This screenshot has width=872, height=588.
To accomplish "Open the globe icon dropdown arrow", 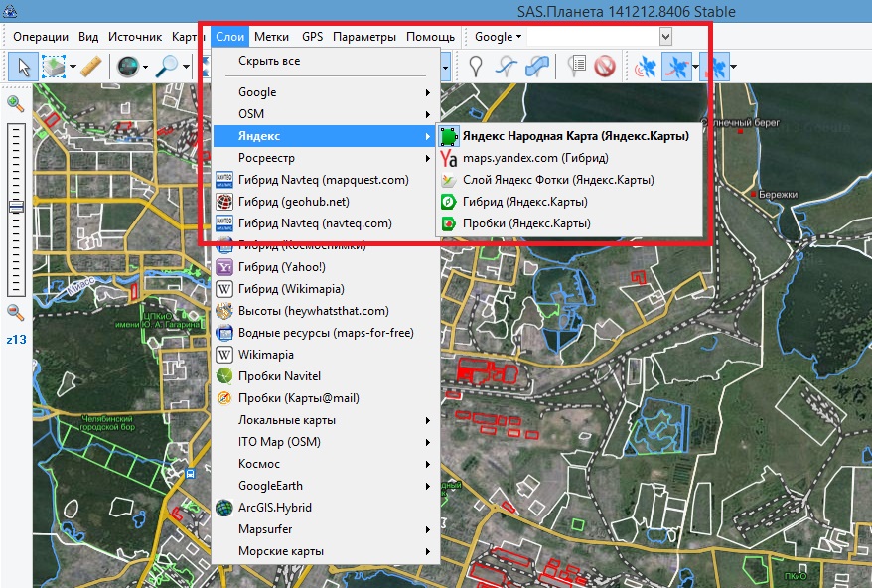I will point(146,67).
